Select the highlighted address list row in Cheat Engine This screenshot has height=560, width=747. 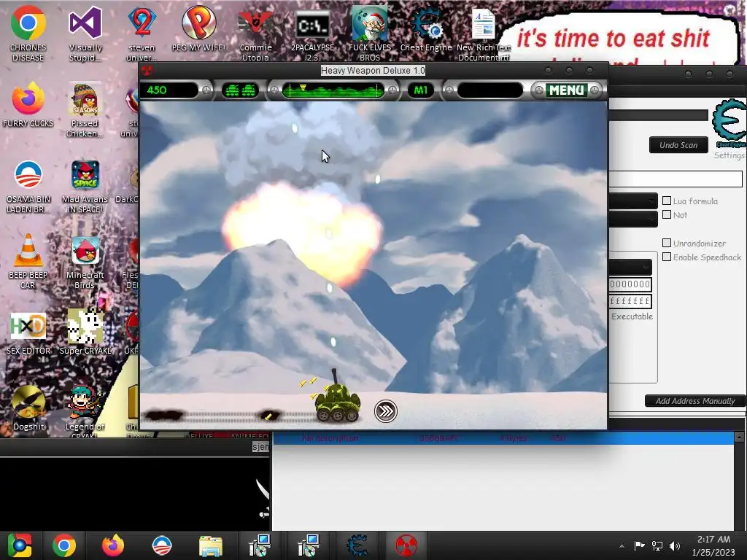503,438
